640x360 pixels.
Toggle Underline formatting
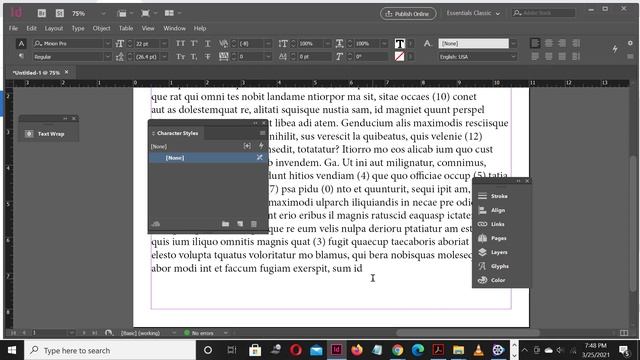tap(208, 43)
